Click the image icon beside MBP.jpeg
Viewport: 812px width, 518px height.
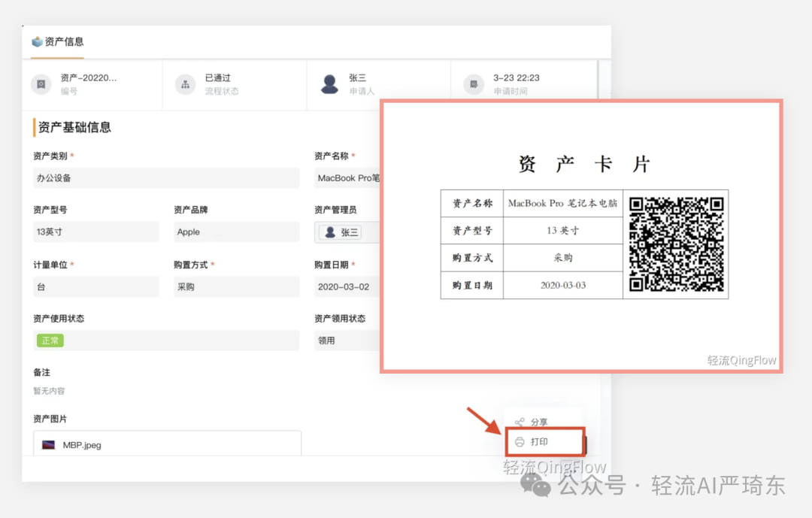pos(49,443)
